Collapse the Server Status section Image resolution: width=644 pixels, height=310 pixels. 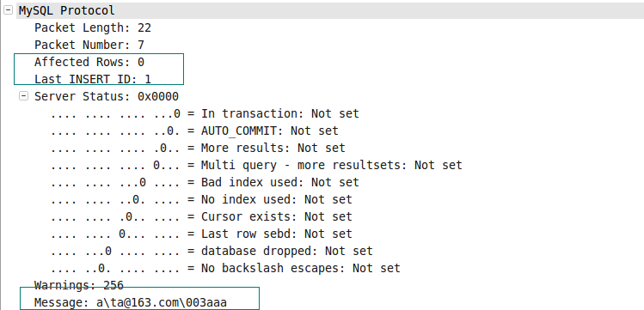point(24,96)
